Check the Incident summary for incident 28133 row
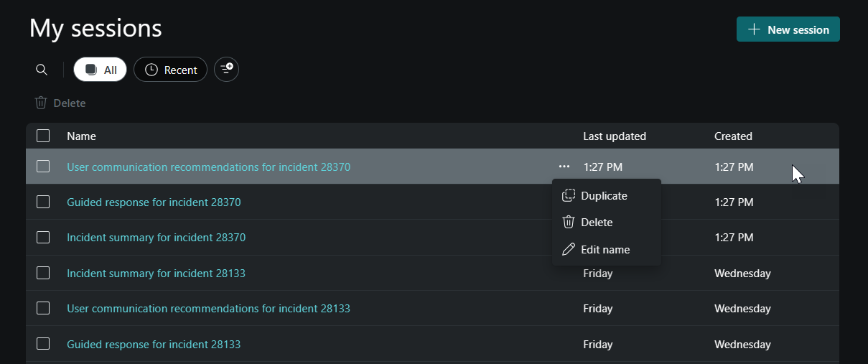The height and width of the screenshot is (364, 868). tap(43, 273)
